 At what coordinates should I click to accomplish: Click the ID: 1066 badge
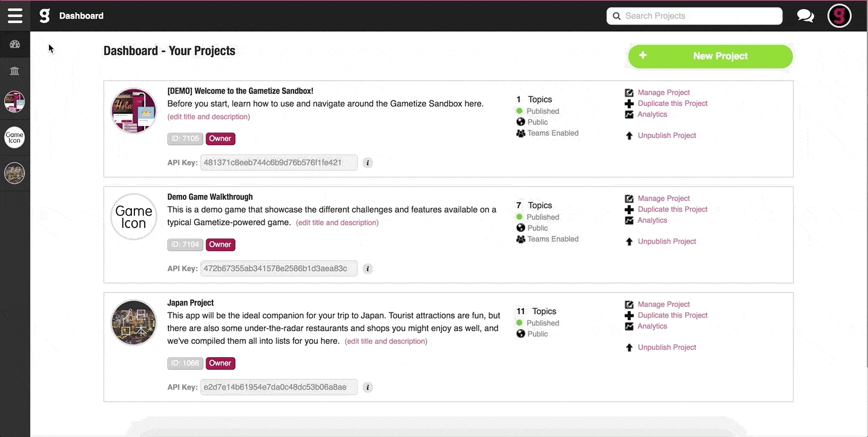[185, 363]
